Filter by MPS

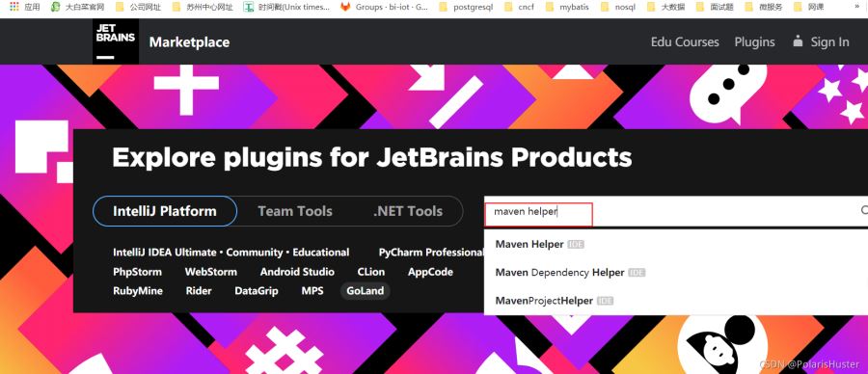click(312, 290)
